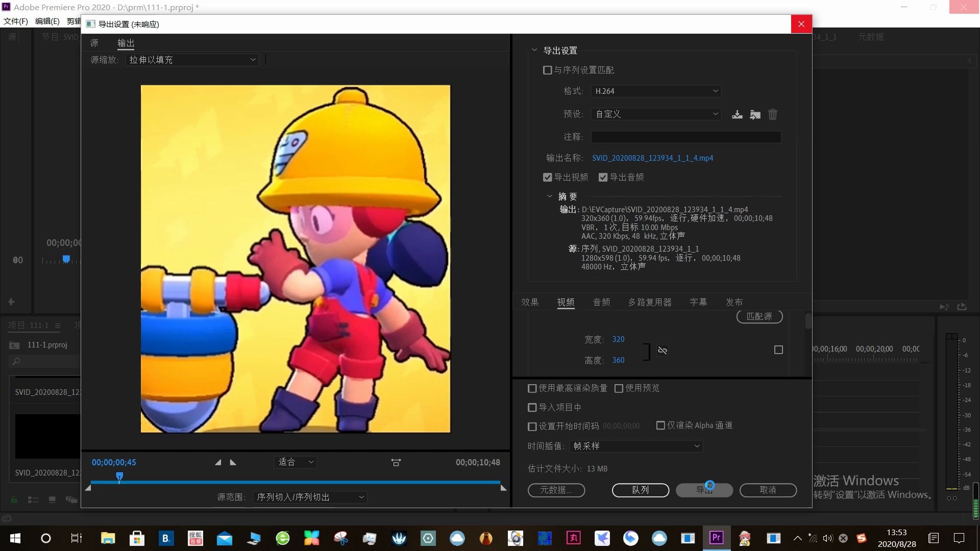
Task: Click the colorful pinwheel app taskbar icon
Action: pyautogui.click(x=312, y=538)
